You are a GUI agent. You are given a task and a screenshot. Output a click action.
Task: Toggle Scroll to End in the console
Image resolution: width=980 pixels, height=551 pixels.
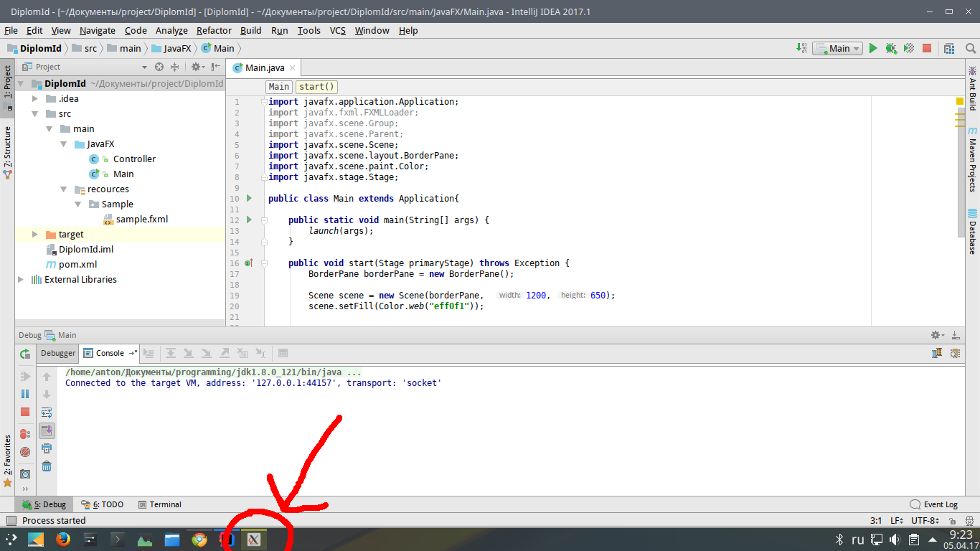47,430
